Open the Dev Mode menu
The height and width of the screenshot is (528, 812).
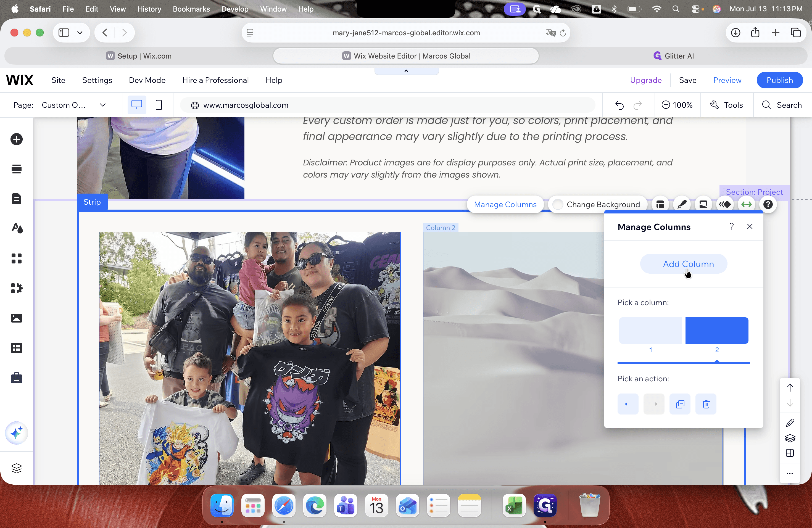coord(147,80)
